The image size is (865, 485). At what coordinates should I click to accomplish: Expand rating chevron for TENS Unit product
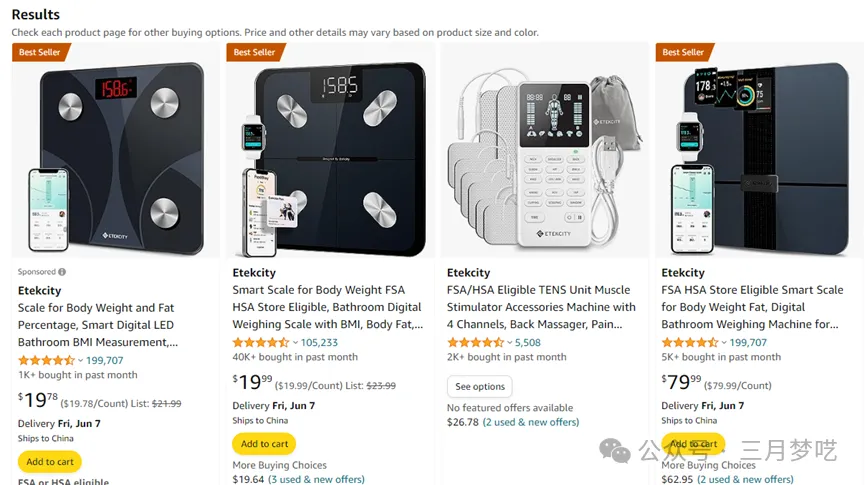(509, 343)
